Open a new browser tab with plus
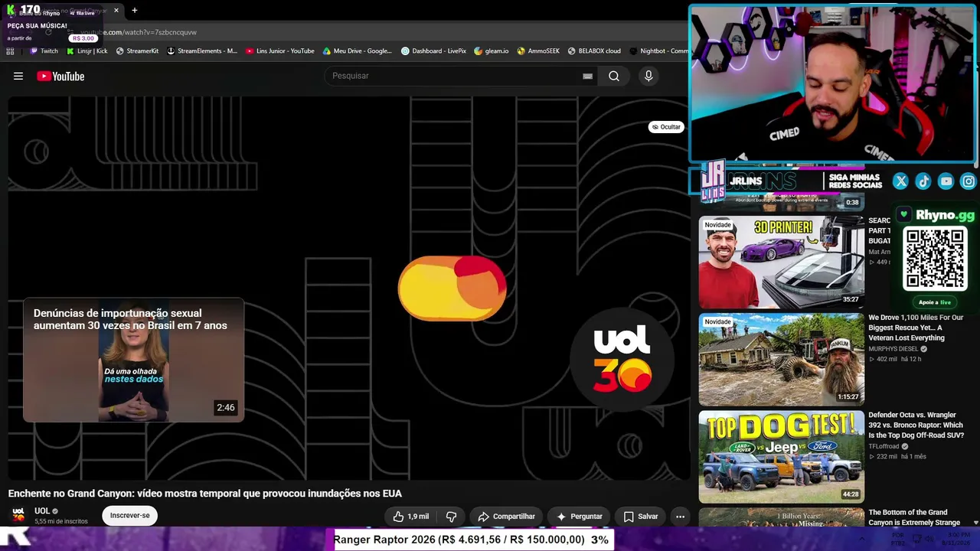 (x=135, y=11)
